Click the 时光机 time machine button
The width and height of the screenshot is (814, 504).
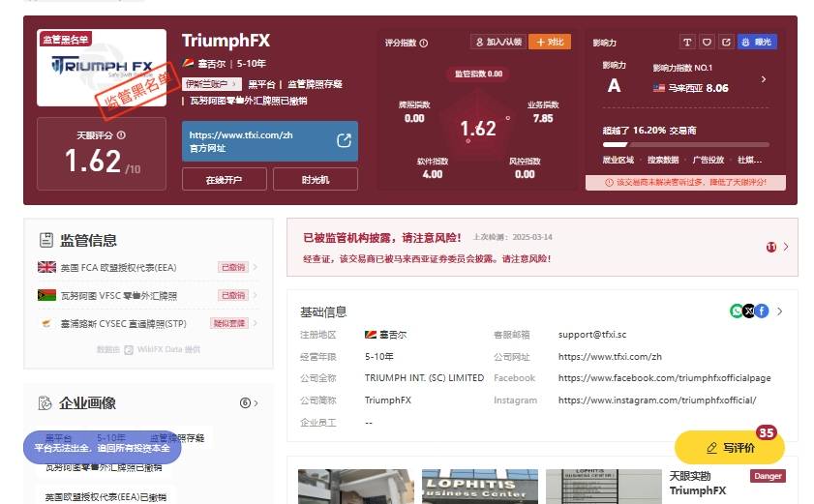click(x=316, y=180)
